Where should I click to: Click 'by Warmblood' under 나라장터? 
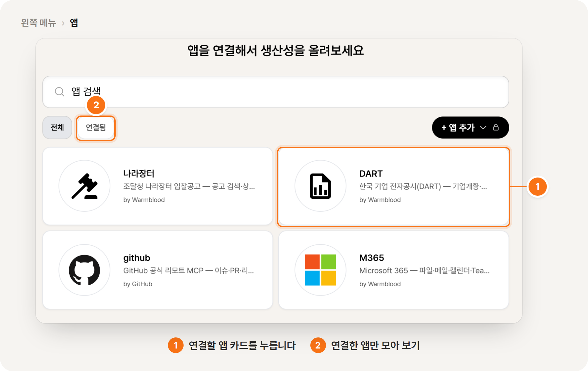coord(144,200)
